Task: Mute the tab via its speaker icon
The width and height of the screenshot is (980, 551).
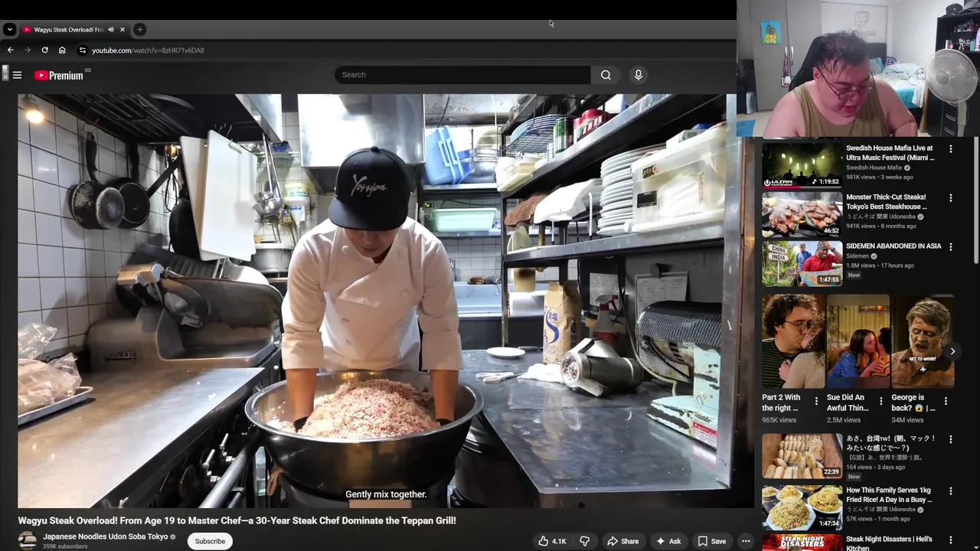Action: (111, 30)
